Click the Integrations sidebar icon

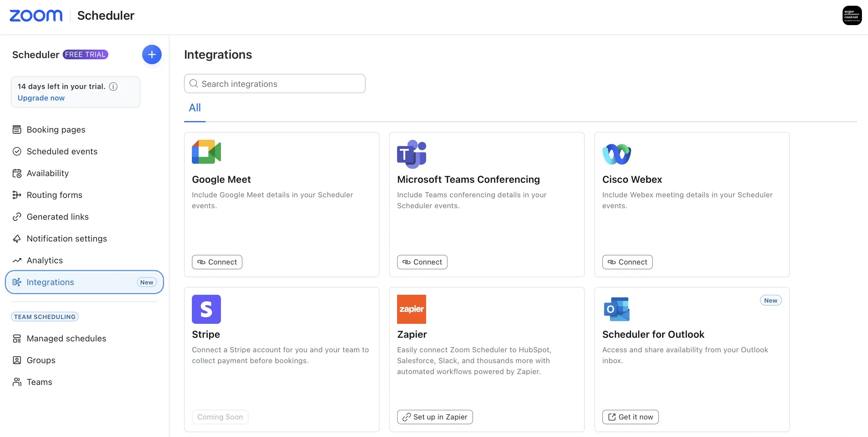(17, 282)
